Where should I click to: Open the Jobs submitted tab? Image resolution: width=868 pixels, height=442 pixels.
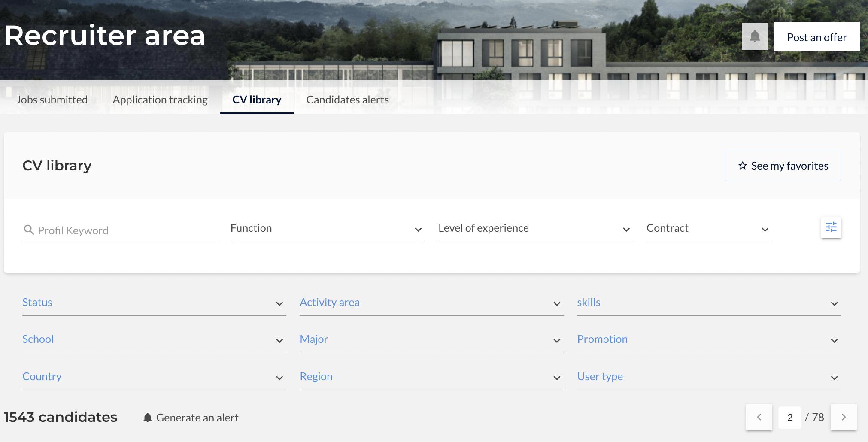tap(52, 100)
